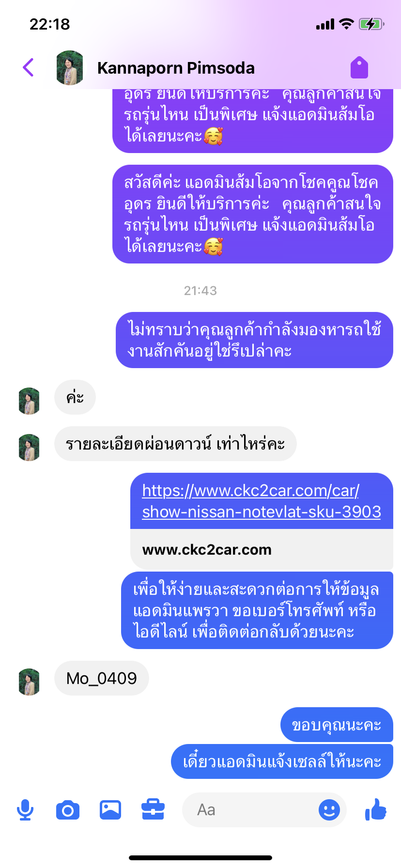Open the purple tag label icon

(x=359, y=67)
